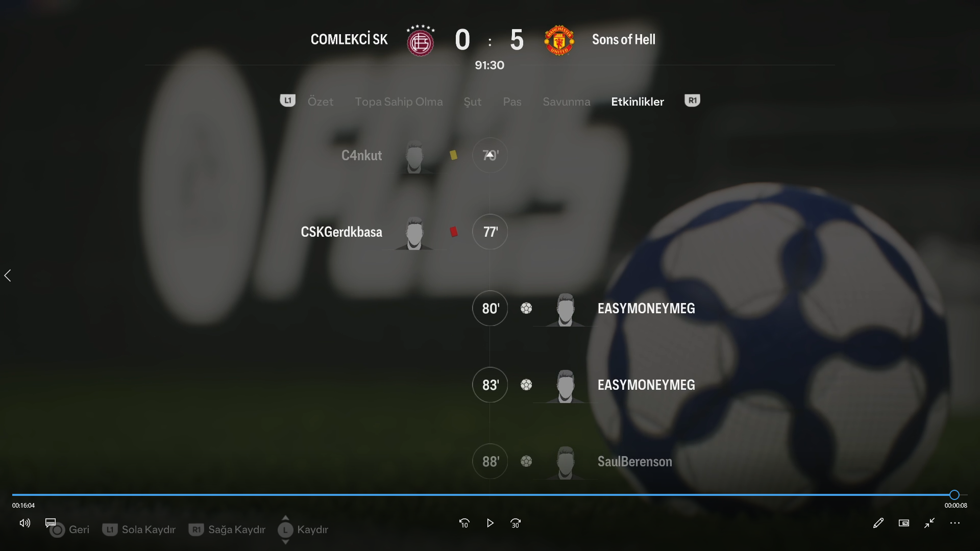Screen dimensions: 980x551
Task: Go back using left chevron arrow
Action: pos(8,275)
